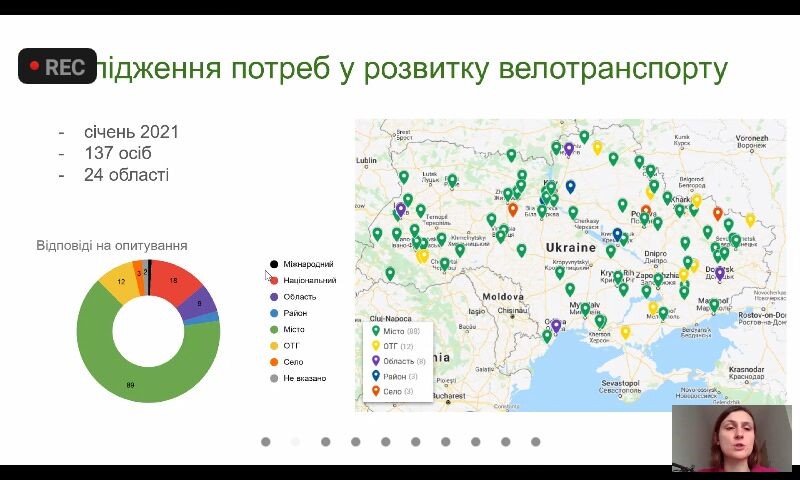This screenshot has height=480, width=800.
Task: Click the yellow ОТГ pin in map legend
Action: tap(376, 346)
